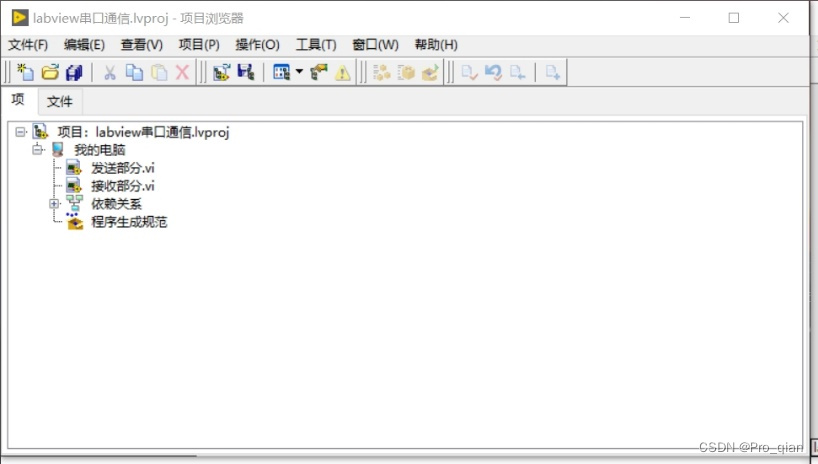
Task: Click the New item toolbar icon
Action: click(25, 72)
